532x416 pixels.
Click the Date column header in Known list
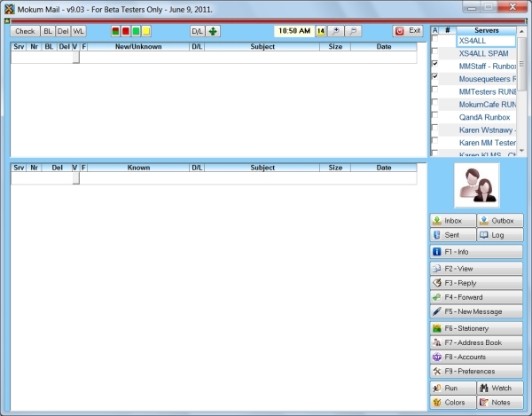383,167
